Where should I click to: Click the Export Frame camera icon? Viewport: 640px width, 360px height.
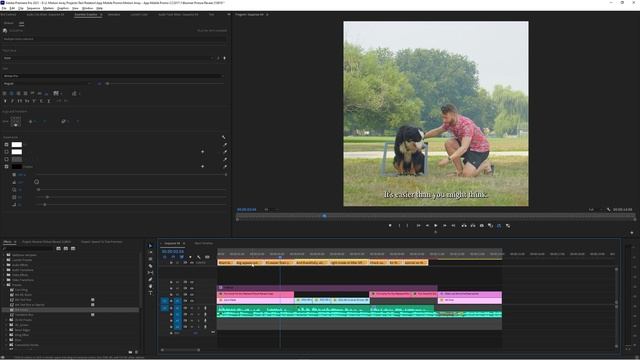point(482,225)
